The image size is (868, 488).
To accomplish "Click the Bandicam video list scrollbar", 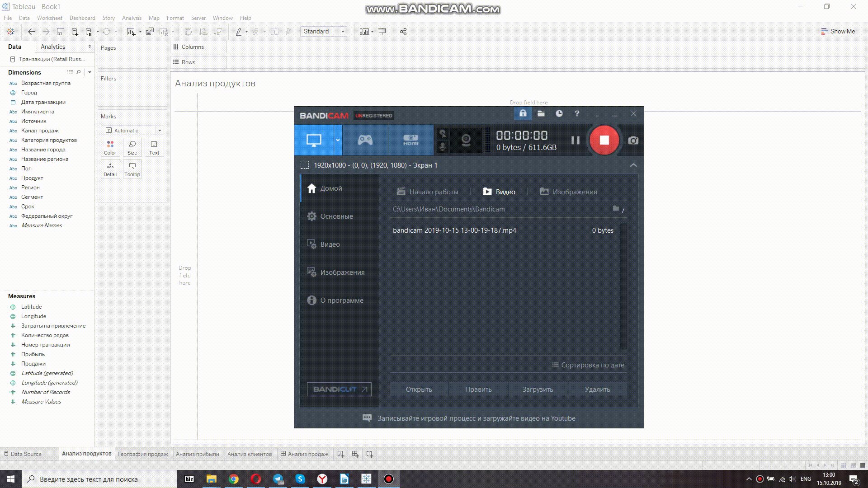I will tap(624, 286).
